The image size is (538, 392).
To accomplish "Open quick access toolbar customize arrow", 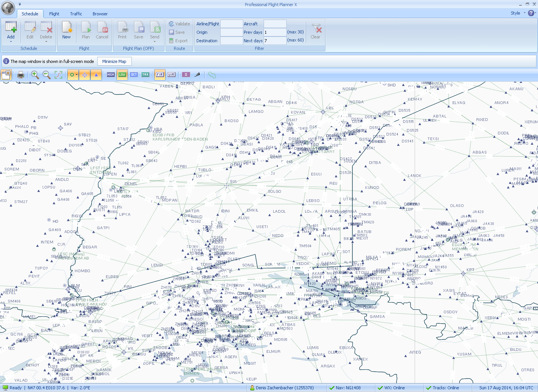I will tap(20, 5).
